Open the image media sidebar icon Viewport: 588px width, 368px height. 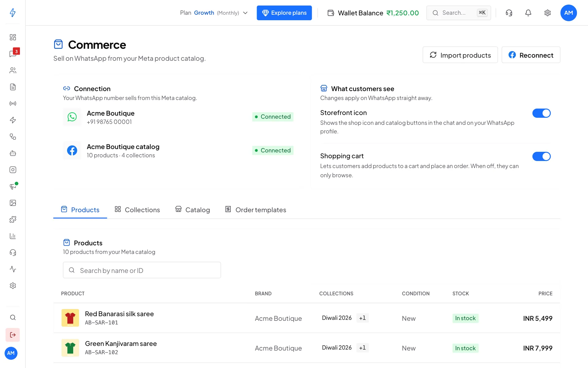(x=13, y=203)
